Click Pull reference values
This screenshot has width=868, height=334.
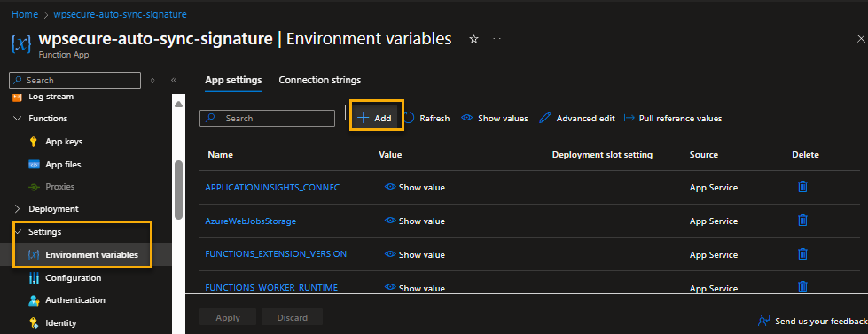point(673,119)
